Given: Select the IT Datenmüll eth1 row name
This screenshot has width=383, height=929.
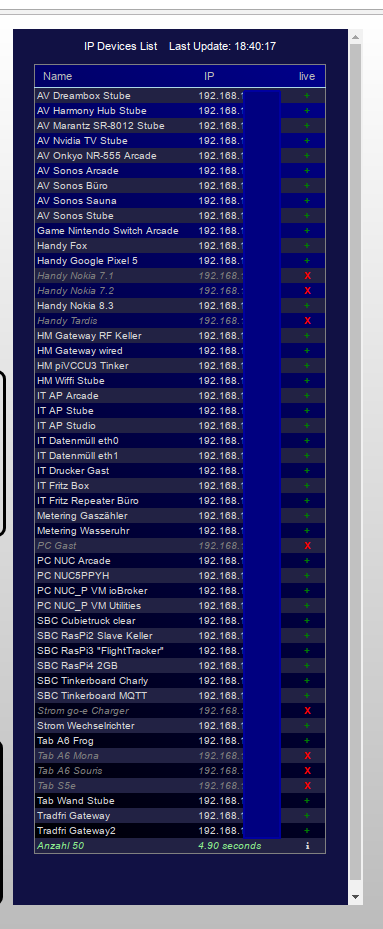Looking at the screenshot, I should (x=78, y=456).
